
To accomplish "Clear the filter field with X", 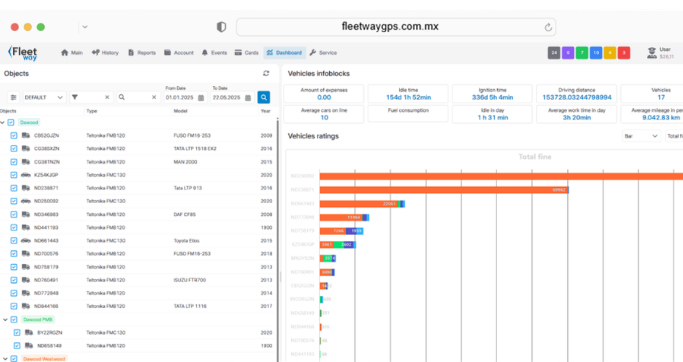I will [x=107, y=97].
